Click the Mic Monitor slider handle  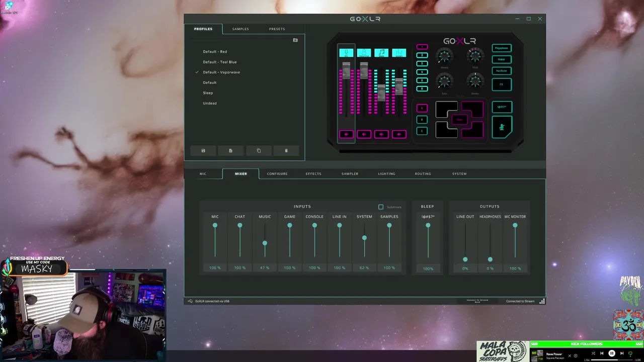[515, 225]
